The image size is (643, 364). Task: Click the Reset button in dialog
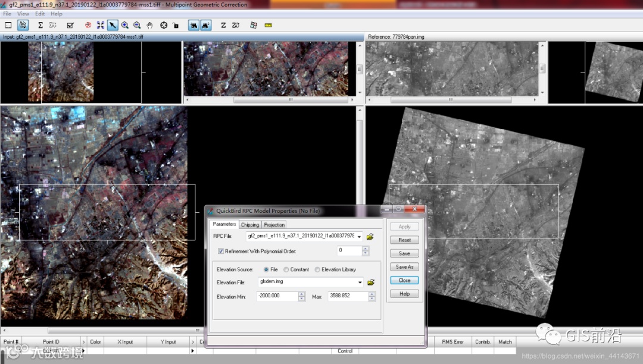[x=404, y=240]
